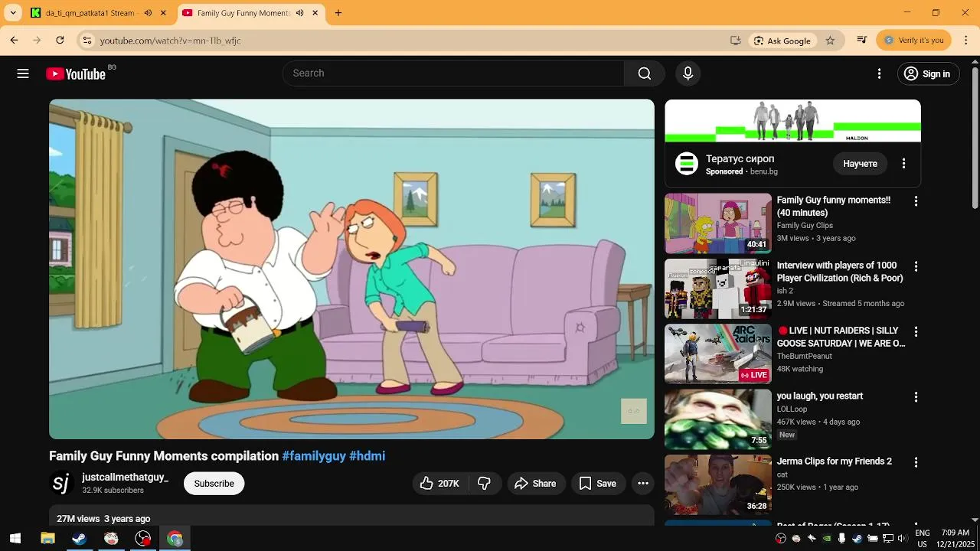This screenshot has height=551, width=980.
Task: Like the video with 207K thumbs up
Action: tap(440, 484)
